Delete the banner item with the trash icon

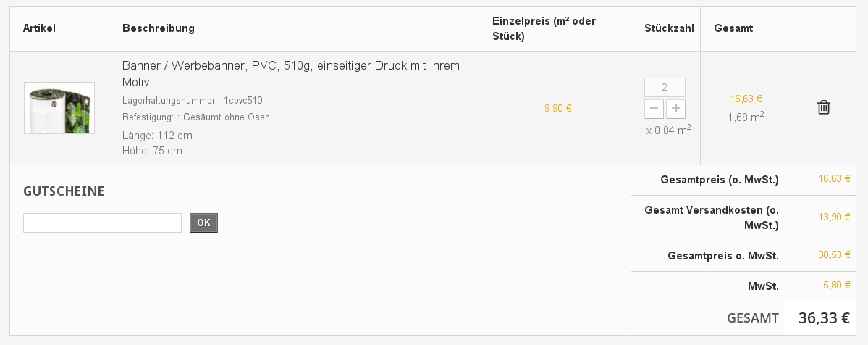click(x=823, y=107)
